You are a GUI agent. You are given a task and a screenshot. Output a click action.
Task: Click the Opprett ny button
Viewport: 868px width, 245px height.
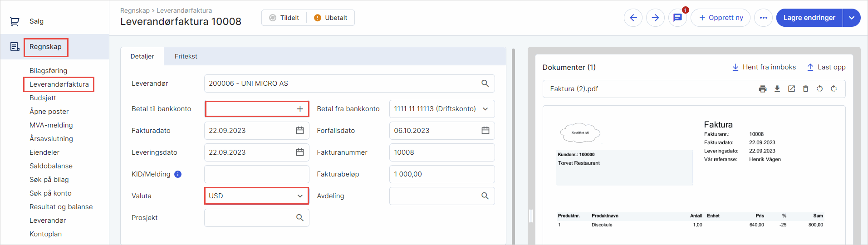tap(721, 18)
